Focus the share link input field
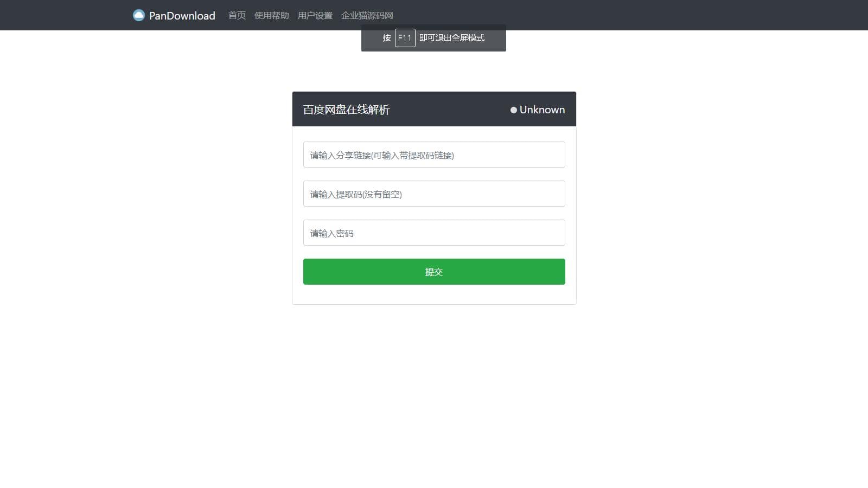The height and width of the screenshot is (488, 868). [x=434, y=155]
